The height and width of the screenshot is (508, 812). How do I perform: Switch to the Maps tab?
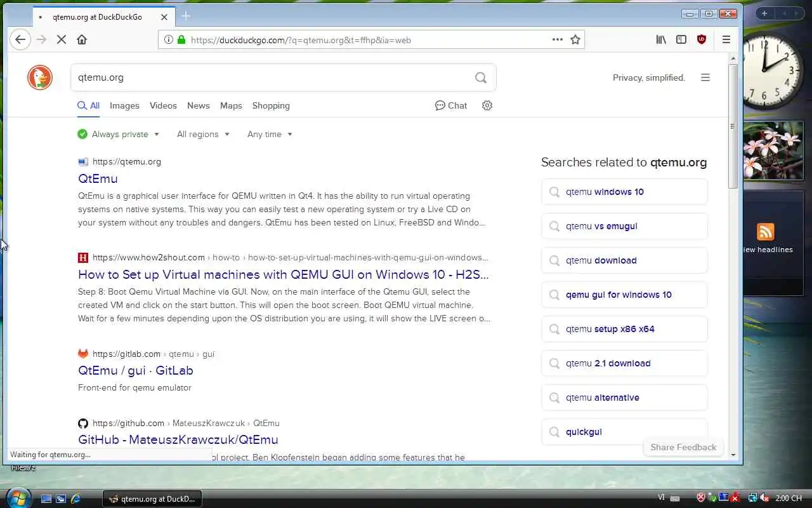(x=231, y=105)
